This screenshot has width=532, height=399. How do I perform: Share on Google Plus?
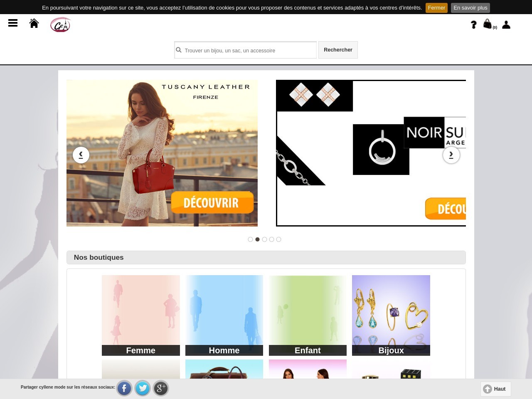click(161, 388)
